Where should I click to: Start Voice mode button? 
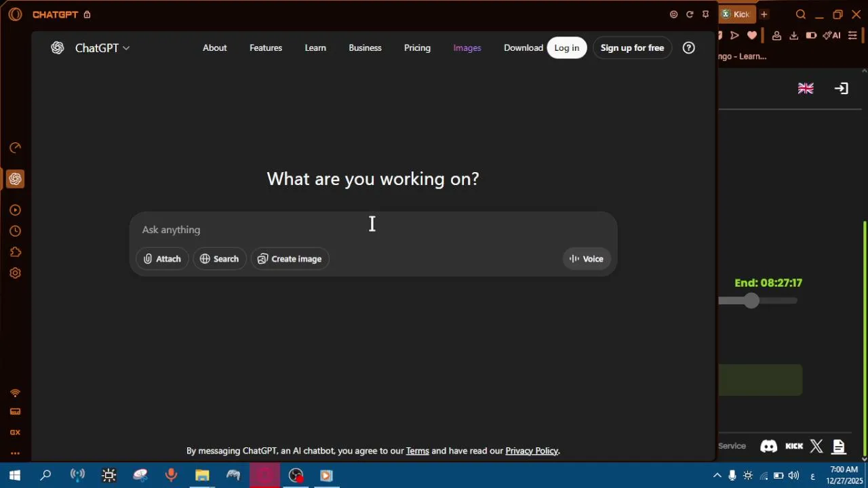pos(586,259)
